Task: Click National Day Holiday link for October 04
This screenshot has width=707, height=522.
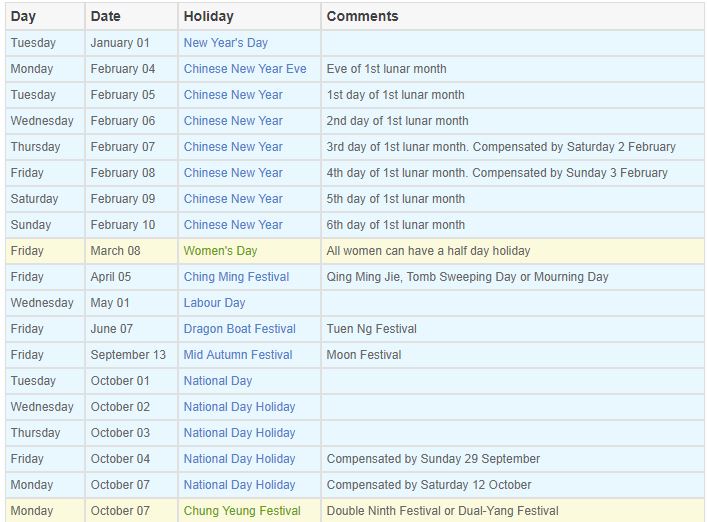Action: click(x=239, y=459)
